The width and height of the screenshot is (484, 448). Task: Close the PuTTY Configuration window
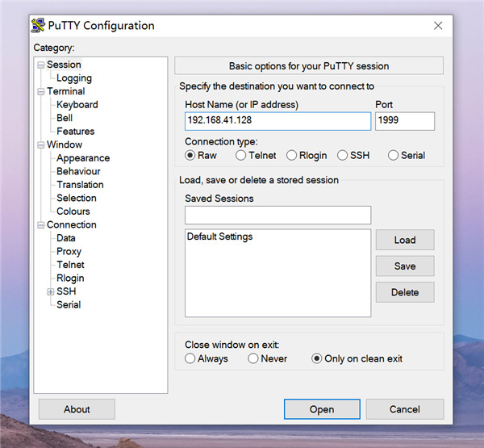438,26
